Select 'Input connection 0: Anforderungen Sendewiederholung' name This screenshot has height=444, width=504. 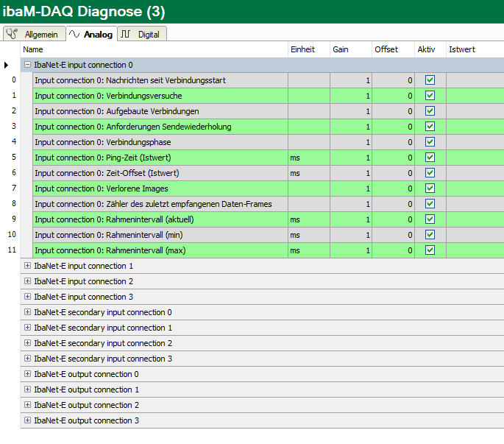160,127
